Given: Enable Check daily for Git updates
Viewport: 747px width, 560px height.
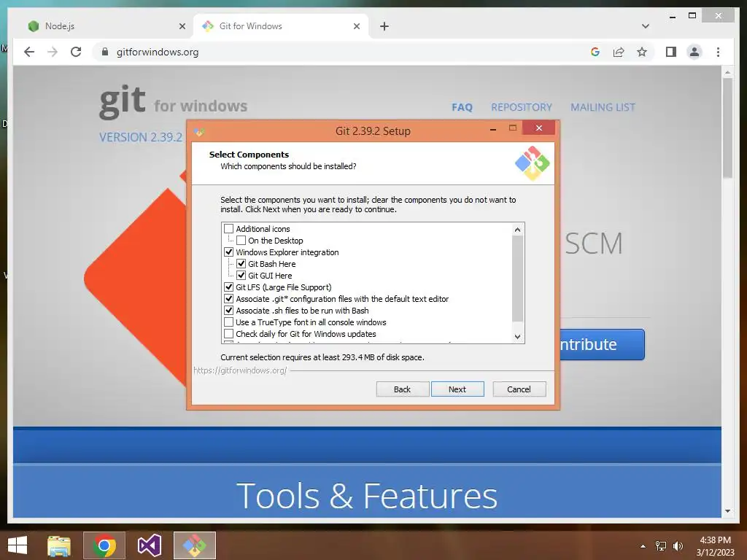Looking at the screenshot, I should point(228,334).
